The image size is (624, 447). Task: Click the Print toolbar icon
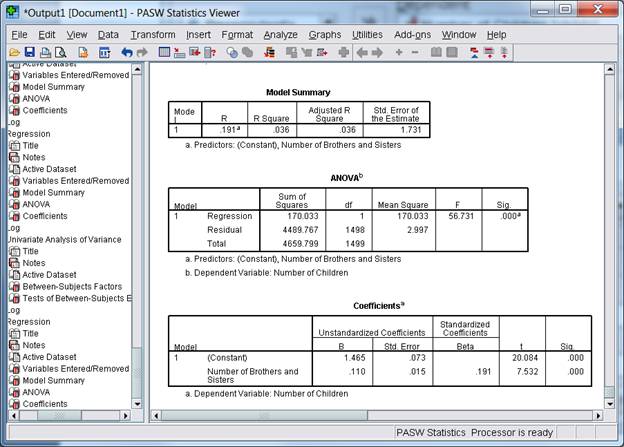point(45,52)
